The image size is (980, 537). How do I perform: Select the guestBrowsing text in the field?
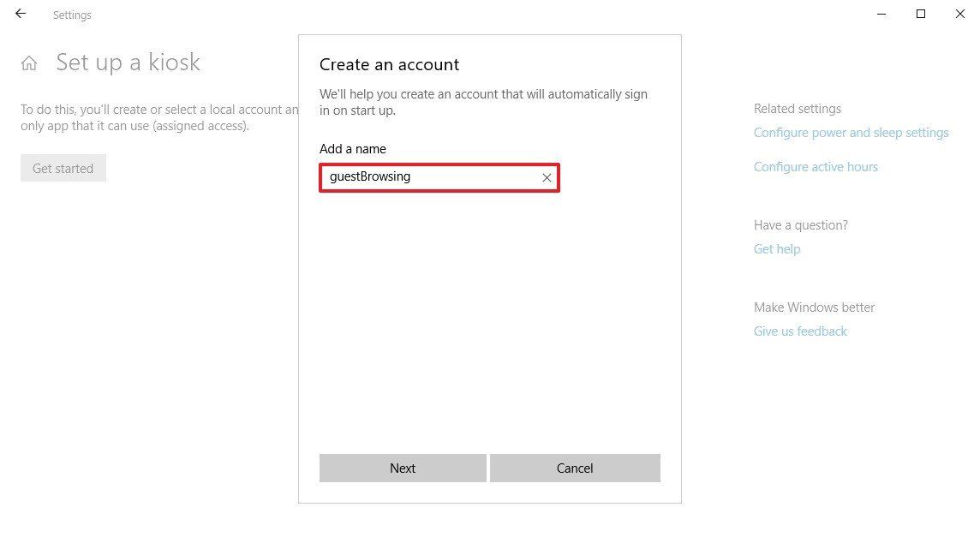click(x=368, y=177)
